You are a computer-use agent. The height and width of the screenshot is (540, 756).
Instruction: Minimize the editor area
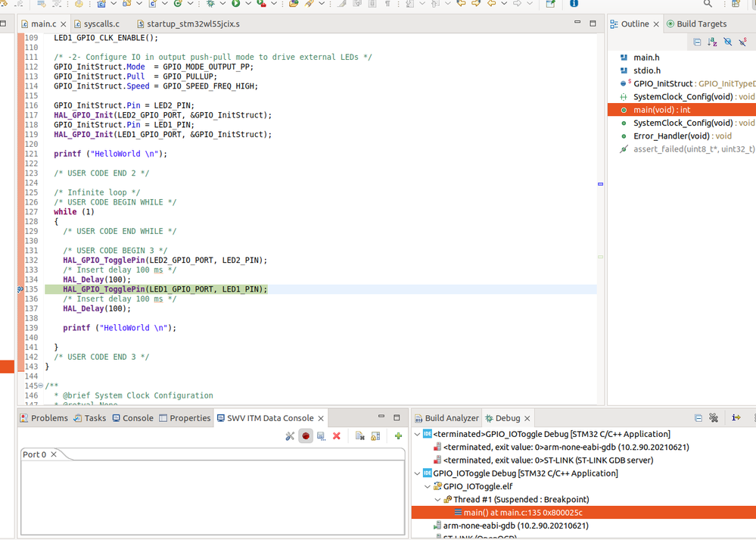pyautogui.click(x=577, y=23)
